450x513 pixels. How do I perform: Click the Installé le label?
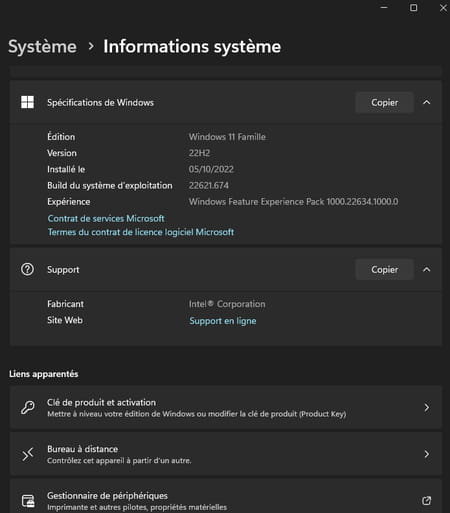pyautogui.click(x=66, y=169)
